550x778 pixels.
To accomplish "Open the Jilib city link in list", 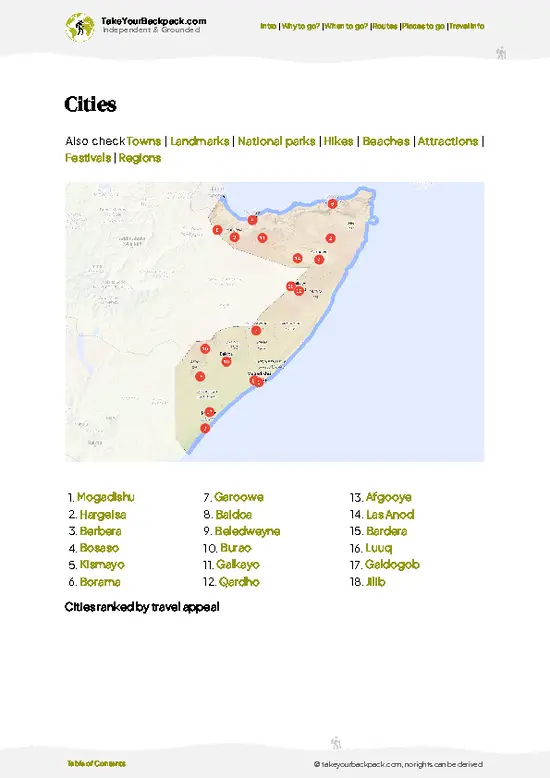I will pyautogui.click(x=376, y=582).
